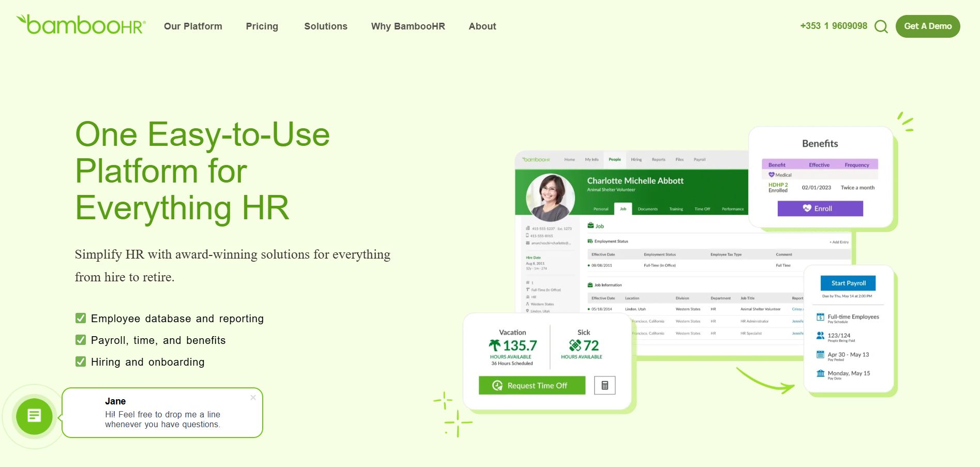Open the Pricing page
980x467 pixels.
(x=262, y=26)
